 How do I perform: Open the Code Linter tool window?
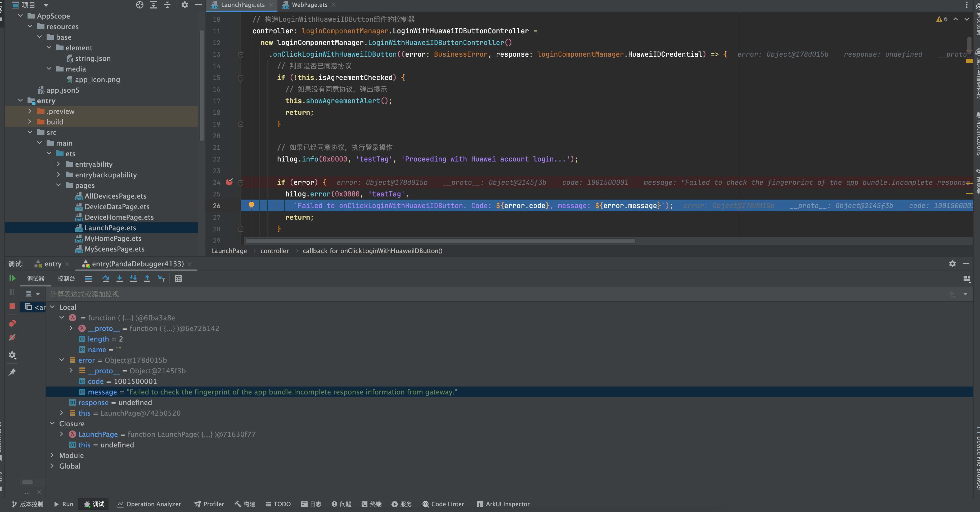pyautogui.click(x=443, y=504)
